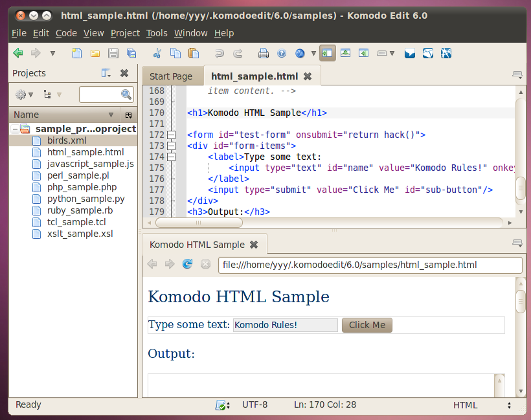Click the Preview in Browser globe icon
This screenshot has width=531, height=420.
pyautogui.click(x=300, y=53)
